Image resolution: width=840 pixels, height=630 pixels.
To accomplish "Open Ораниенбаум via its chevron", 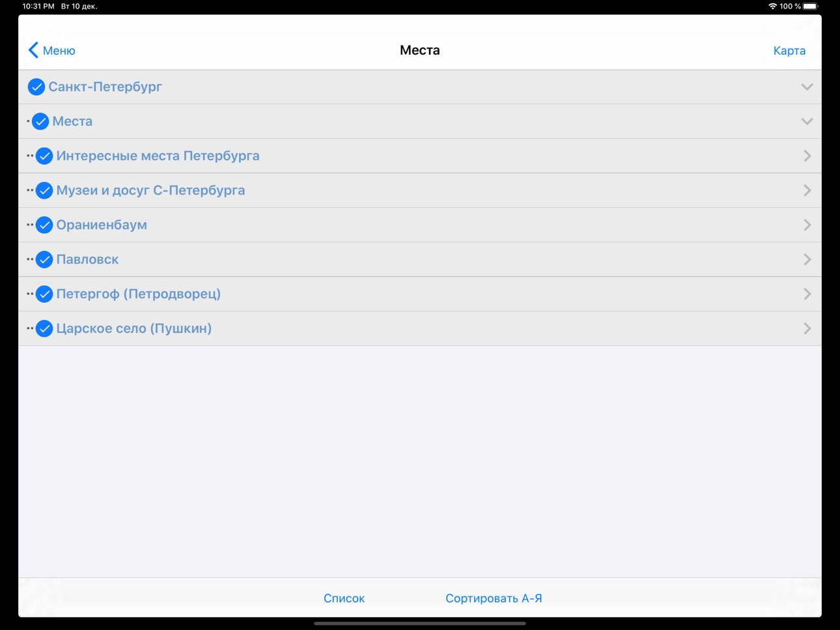I will pyautogui.click(x=807, y=225).
